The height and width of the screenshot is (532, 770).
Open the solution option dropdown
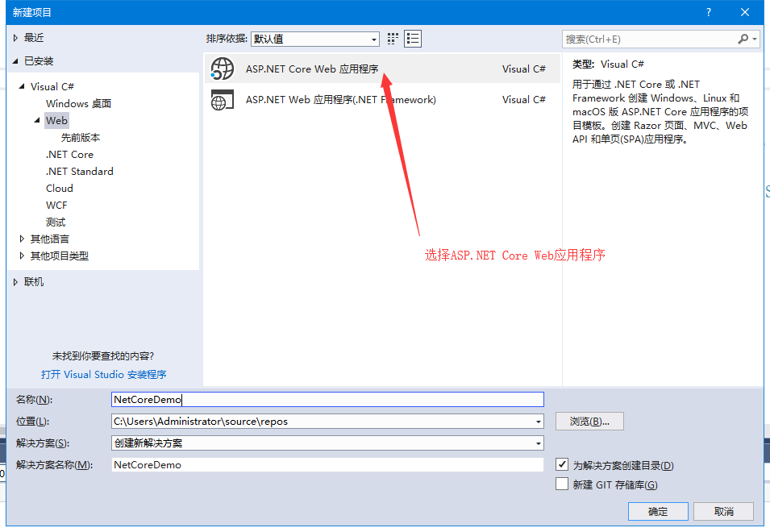(x=539, y=443)
